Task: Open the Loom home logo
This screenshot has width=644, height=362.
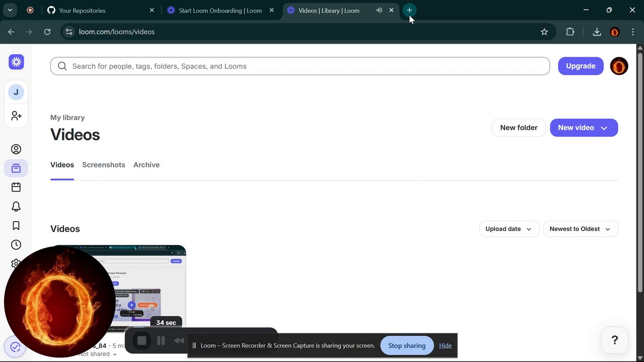Action: [x=16, y=62]
